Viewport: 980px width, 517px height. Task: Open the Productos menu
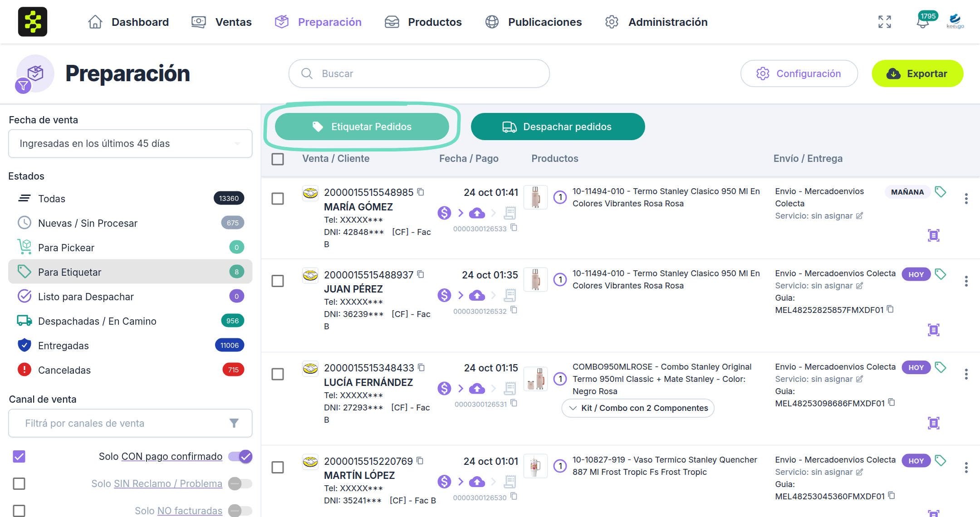tap(423, 22)
